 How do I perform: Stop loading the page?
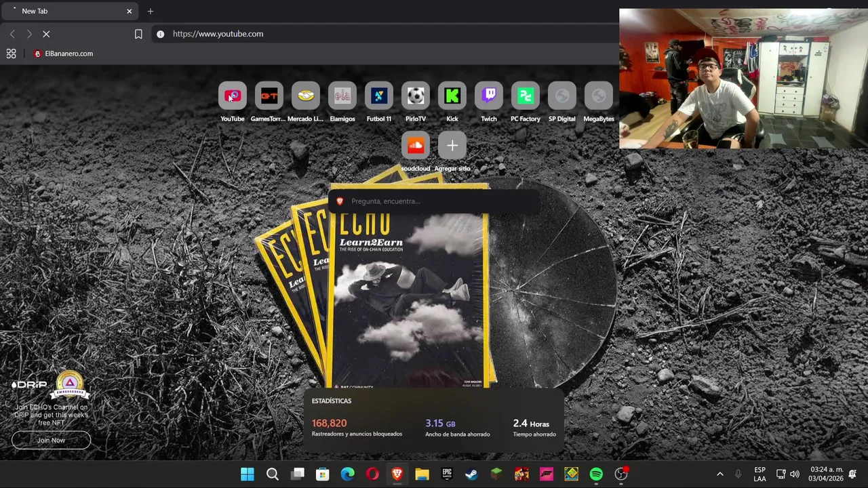tap(46, 34)
